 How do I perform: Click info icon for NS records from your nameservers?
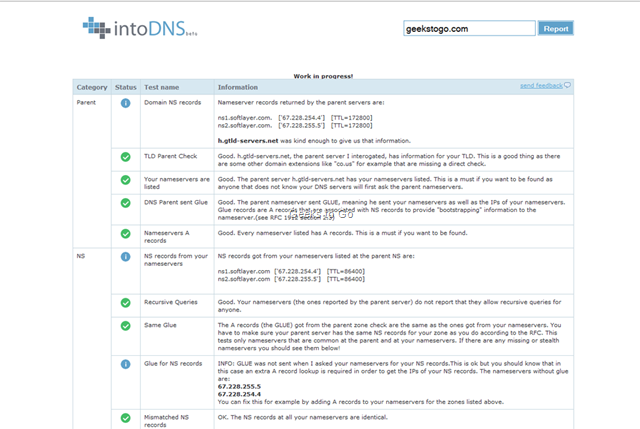click(x=125, y=257)
